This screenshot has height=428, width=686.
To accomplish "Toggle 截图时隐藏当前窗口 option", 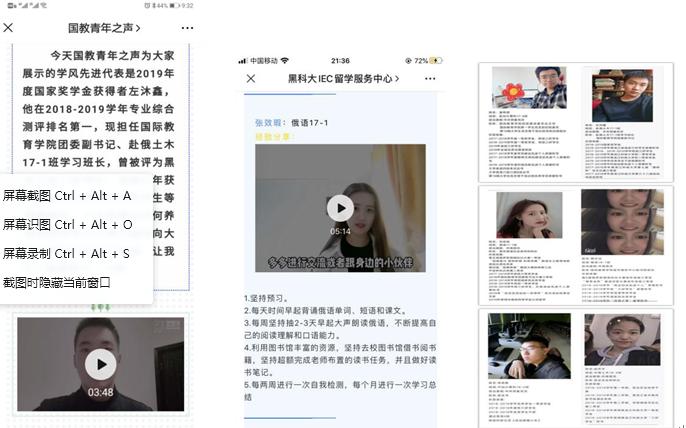I will 56,283.
